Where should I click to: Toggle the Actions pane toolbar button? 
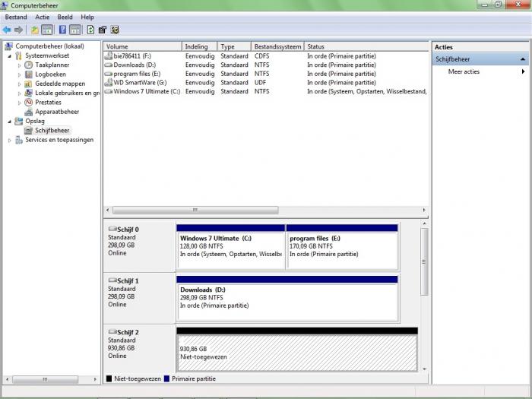(x=75, y=30)
